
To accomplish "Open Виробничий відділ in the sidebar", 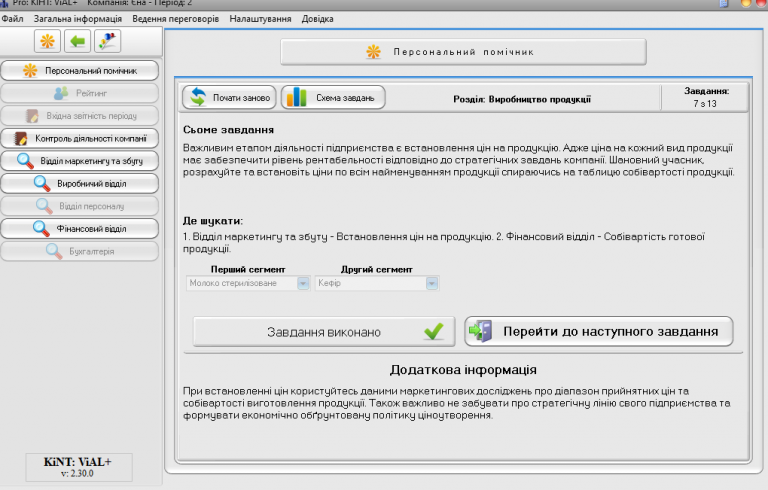I will pyautogui.click(x=80, y=183).
